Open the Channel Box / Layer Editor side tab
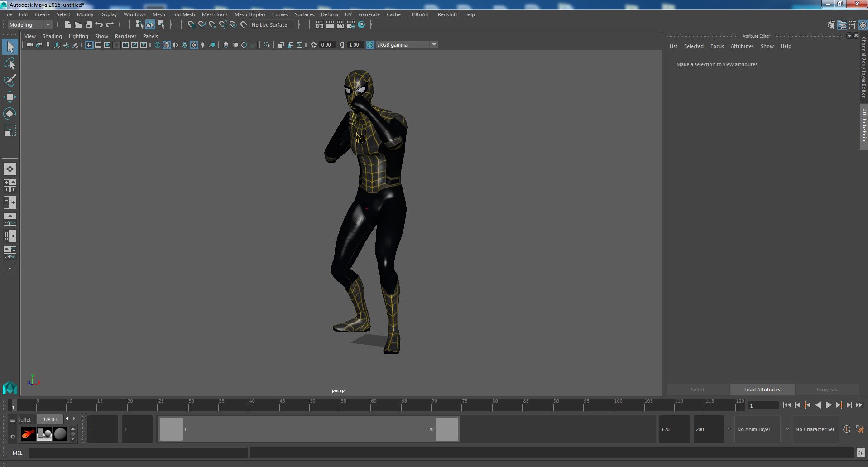This screenshot has height=467, width=868. [x=864, y=68]
